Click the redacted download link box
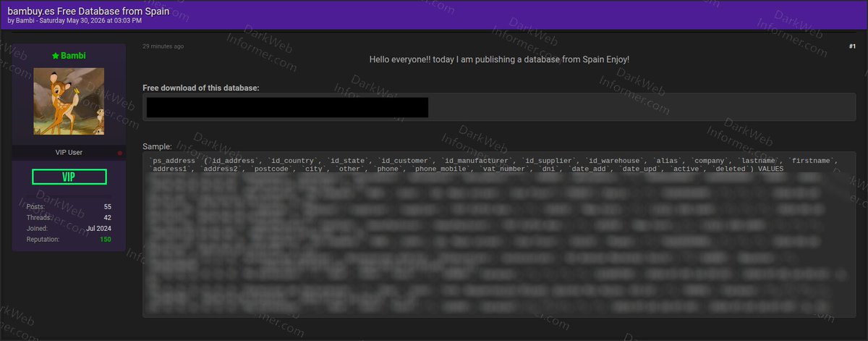 click(287, 107)
